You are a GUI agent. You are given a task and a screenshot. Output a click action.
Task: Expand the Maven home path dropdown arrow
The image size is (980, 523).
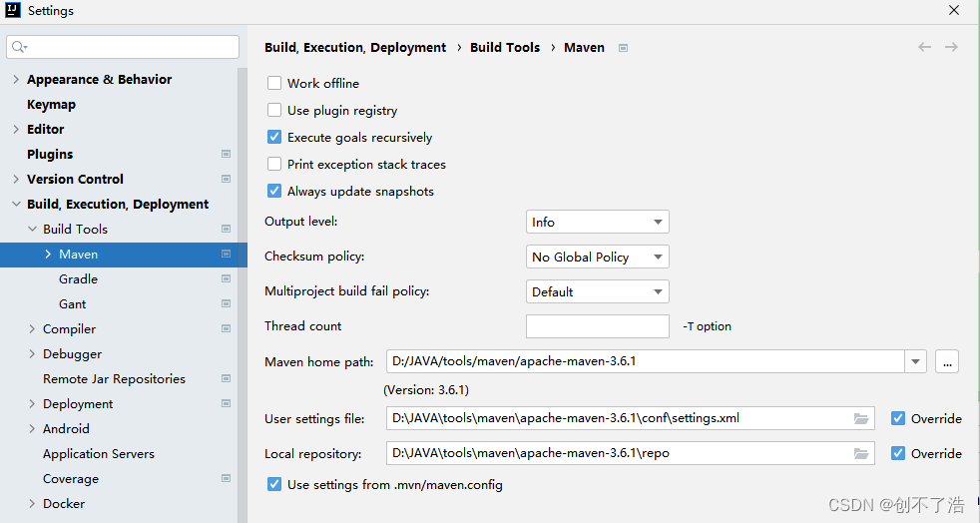point(915,362)
